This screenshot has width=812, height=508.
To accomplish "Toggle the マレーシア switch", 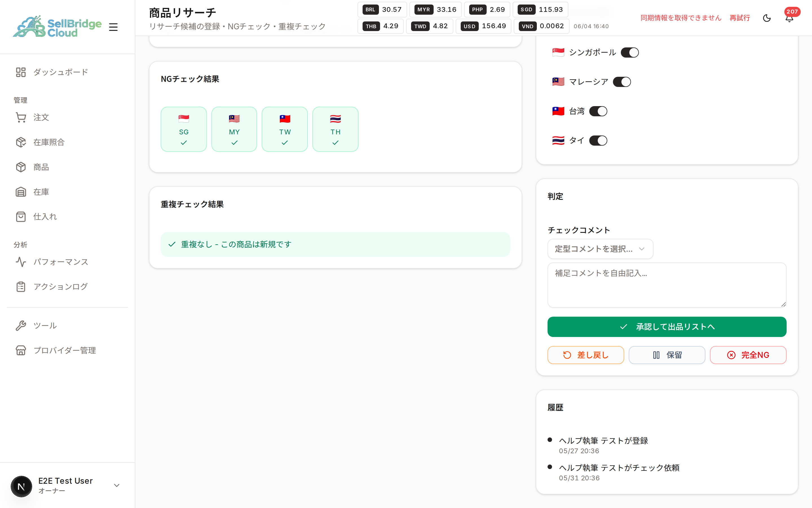I will [622, 82].
